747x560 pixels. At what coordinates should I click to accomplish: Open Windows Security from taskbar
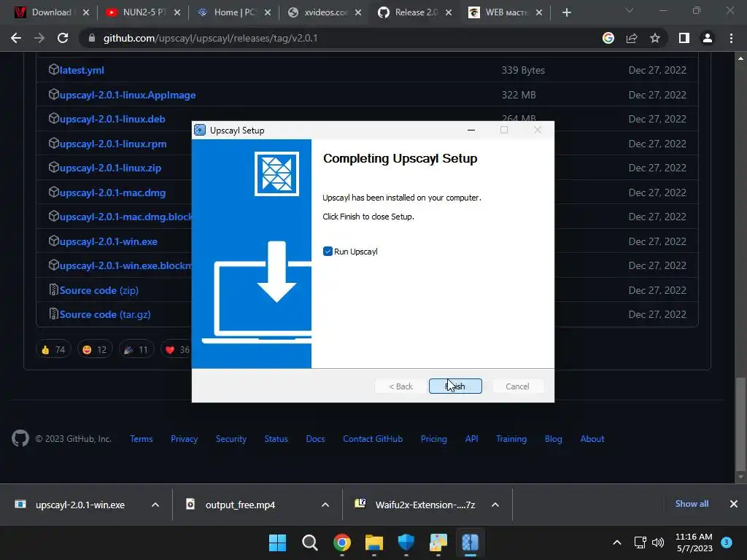click(x=406, y=542)
